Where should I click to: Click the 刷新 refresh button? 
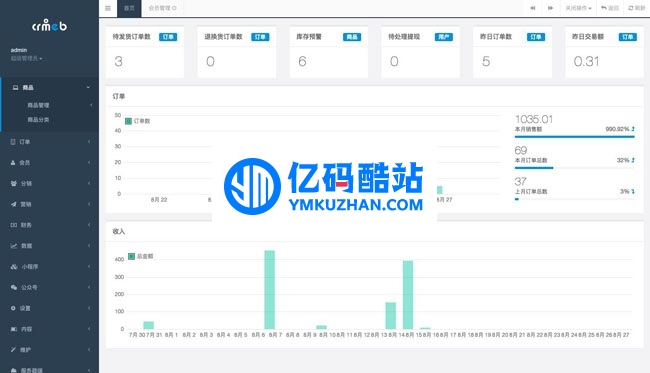point(637,8)
